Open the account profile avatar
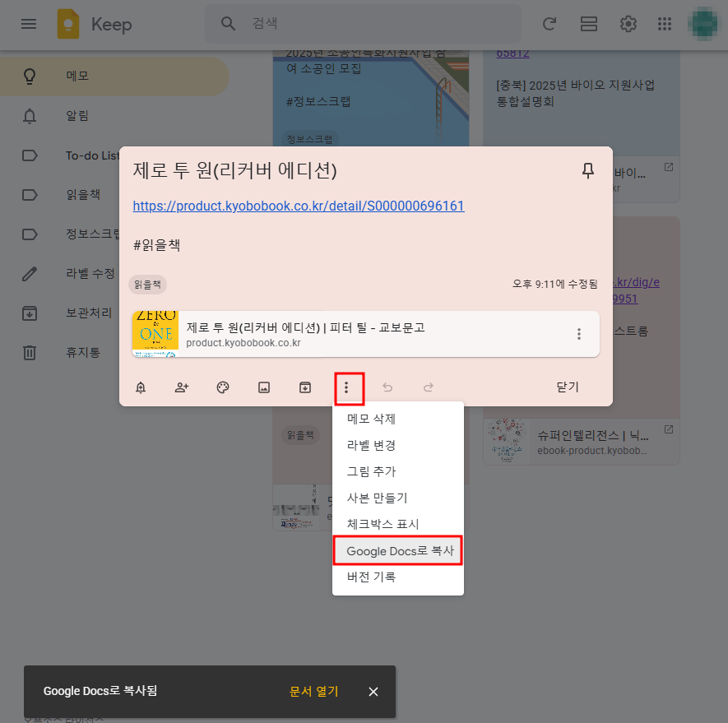 705,24
